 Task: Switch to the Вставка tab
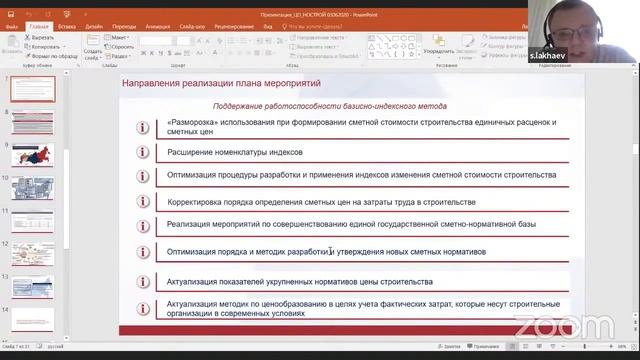coord(67,27)
